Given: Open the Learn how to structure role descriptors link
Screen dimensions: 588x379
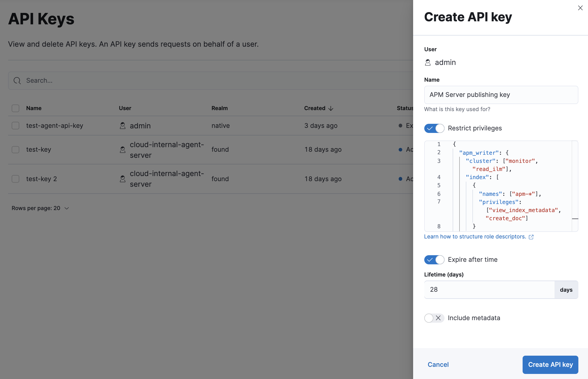Looking at the screenshot, I should coord(475,236).
